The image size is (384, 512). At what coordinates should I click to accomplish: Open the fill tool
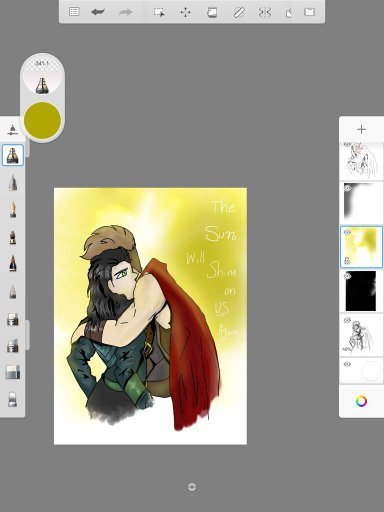[212, 13]
